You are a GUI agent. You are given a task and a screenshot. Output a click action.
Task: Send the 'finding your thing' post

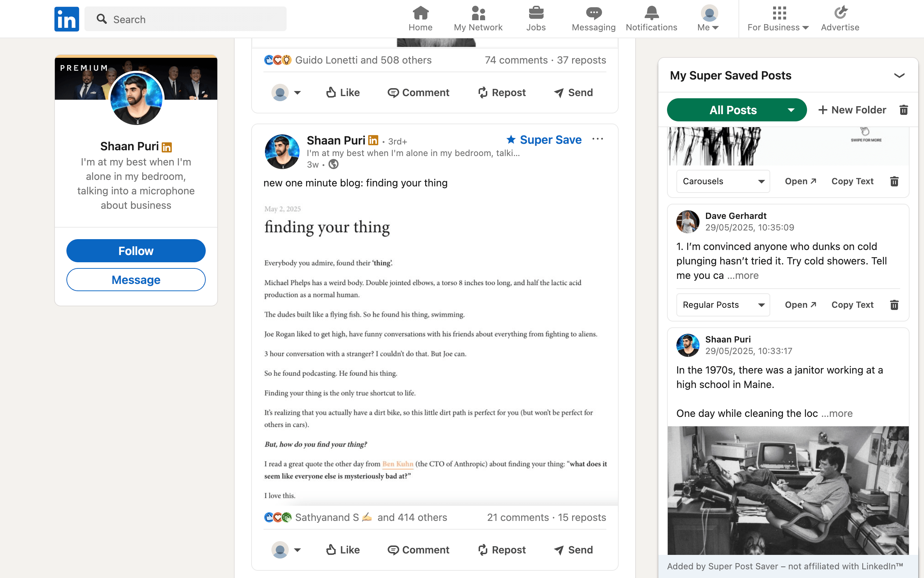(573, 550)
